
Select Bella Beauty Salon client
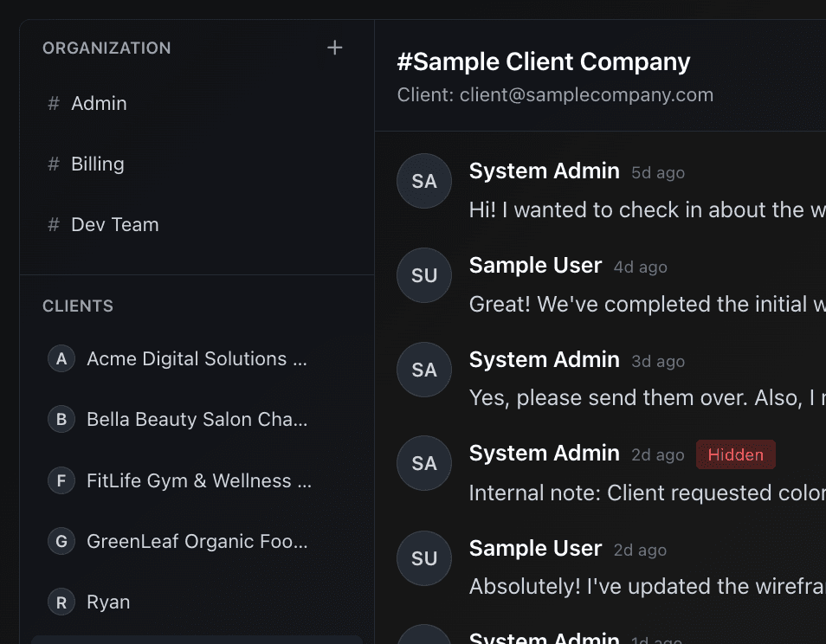pyautogui.click(x=197, y=420)
